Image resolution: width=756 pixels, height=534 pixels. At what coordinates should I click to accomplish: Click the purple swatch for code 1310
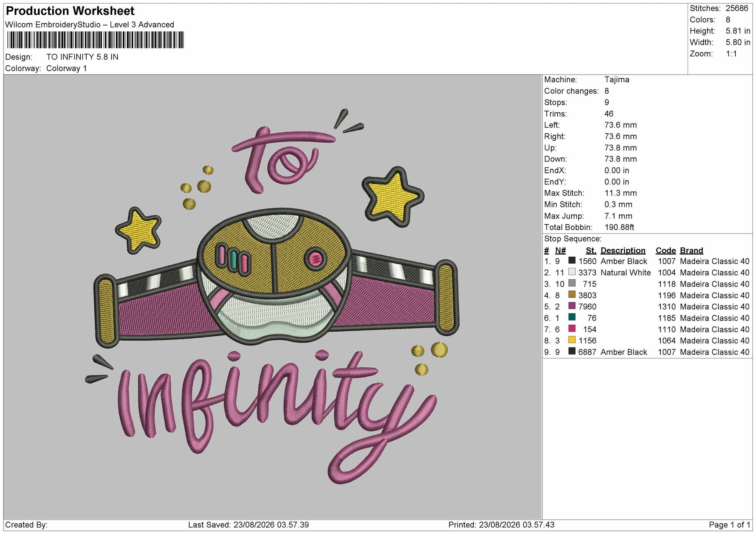coord(572,306)
